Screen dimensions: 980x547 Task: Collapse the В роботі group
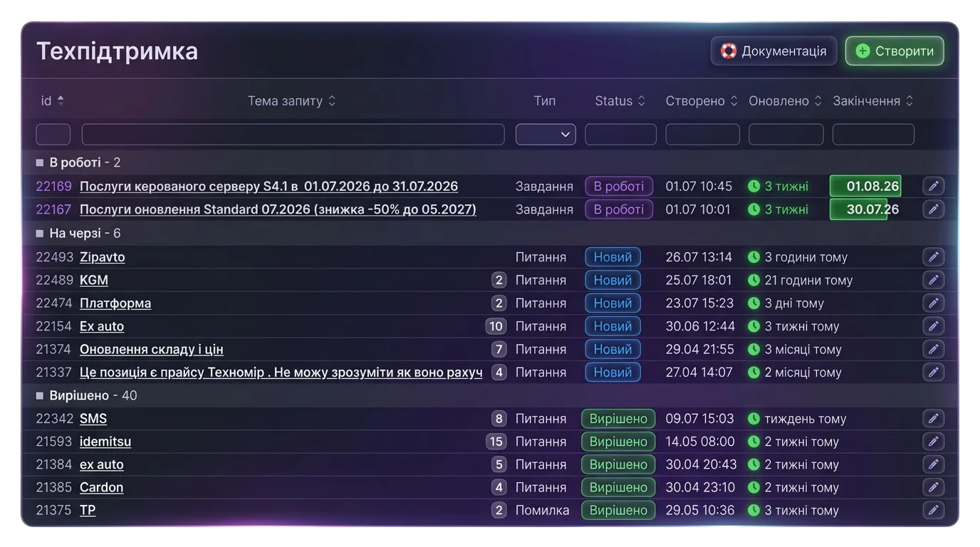tap(40, 163)
